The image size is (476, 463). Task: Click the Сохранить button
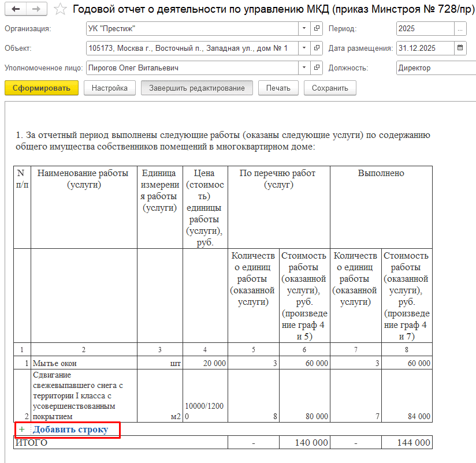(x=330, y=88)
